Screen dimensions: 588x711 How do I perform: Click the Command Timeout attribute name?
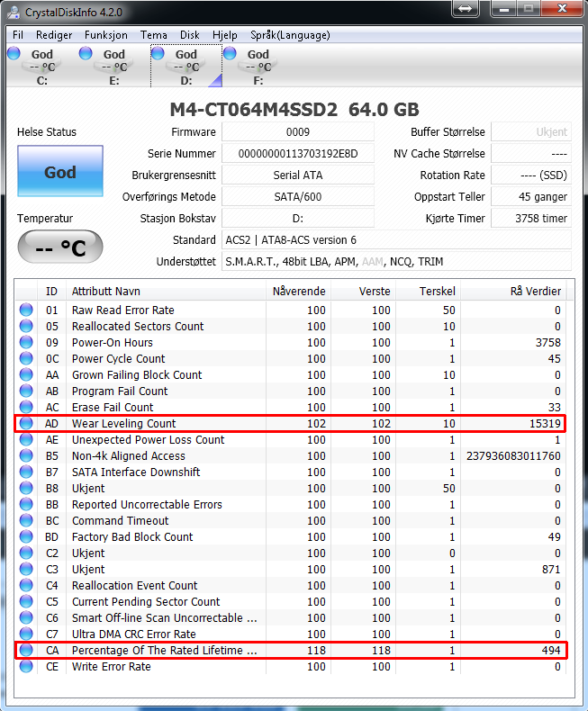coord(121,520)
